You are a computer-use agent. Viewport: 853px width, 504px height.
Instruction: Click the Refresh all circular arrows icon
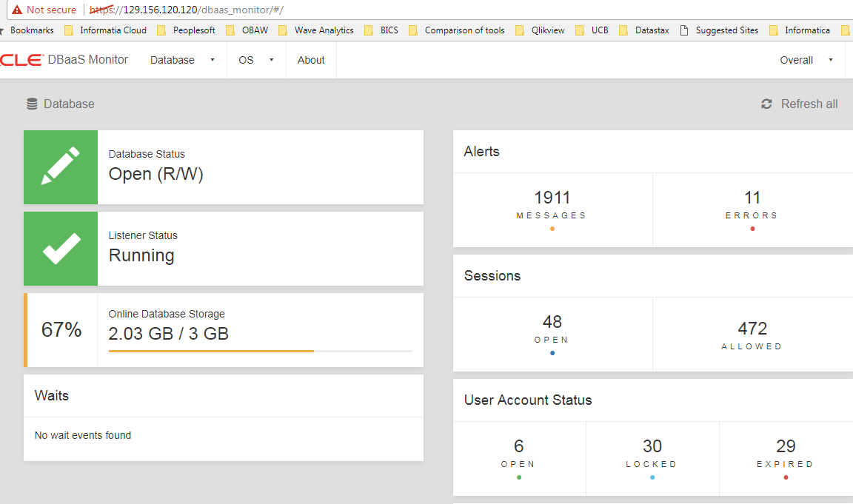coord(766,104)
